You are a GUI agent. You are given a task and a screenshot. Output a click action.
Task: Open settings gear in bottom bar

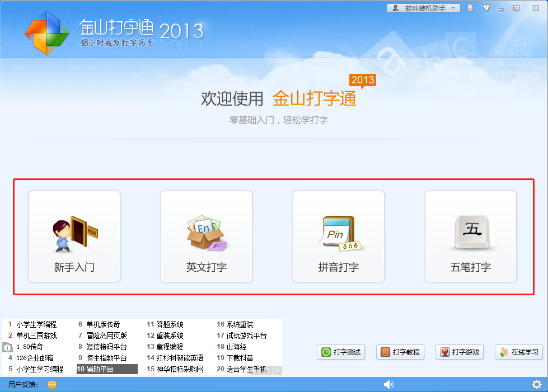[x=536, y=384]
